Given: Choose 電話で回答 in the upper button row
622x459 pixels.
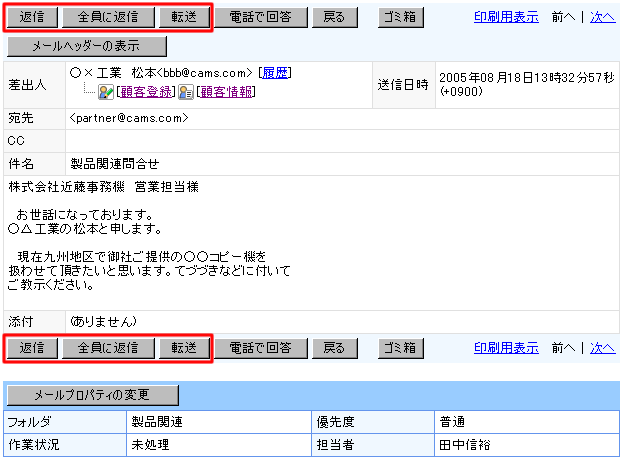Looking at the screenshot, I should point(260,17).
